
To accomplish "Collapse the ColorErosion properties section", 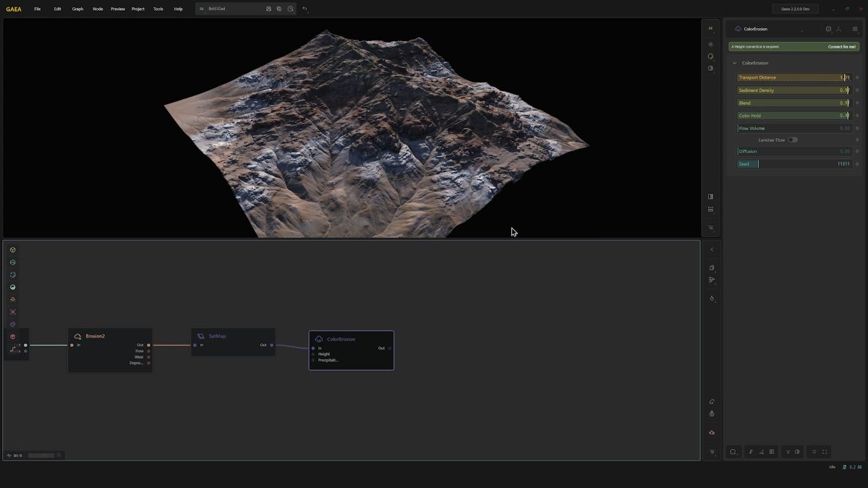I will 735,63.
